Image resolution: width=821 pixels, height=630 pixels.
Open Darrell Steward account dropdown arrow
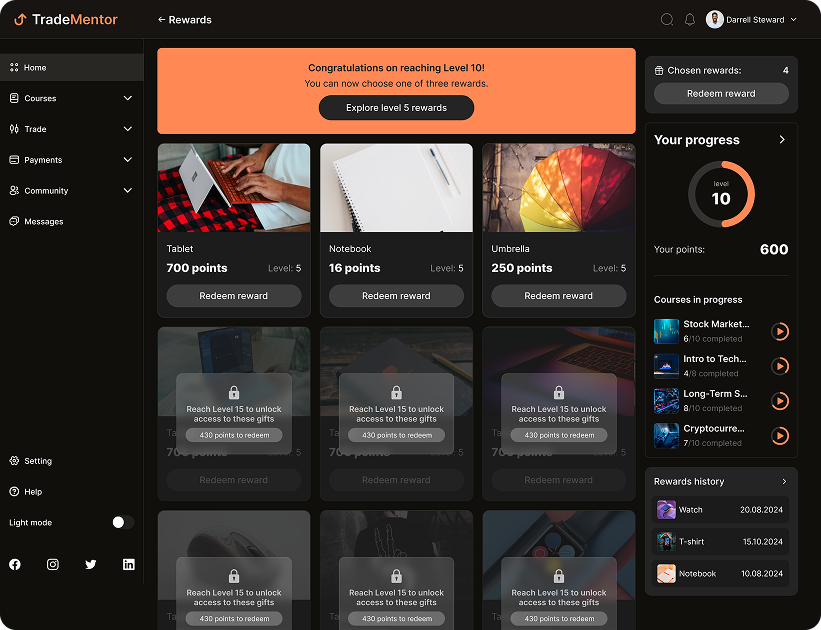(x=793, y=20)
